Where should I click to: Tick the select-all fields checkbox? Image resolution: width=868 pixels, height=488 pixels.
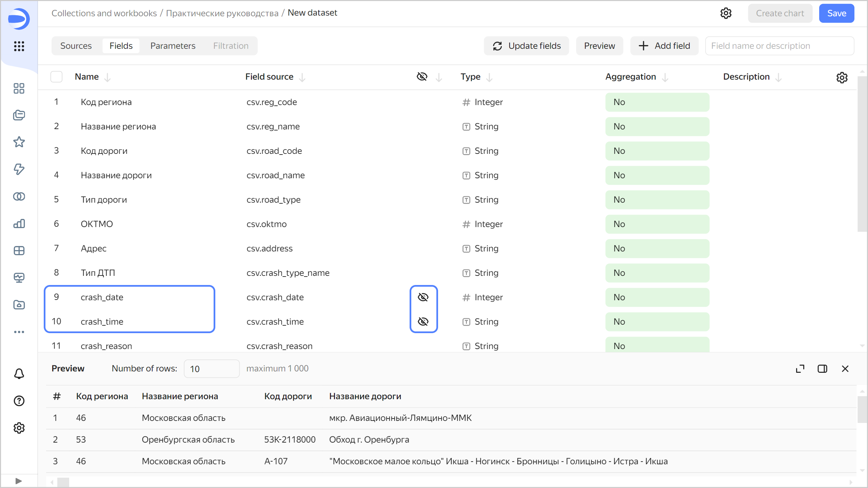[x=56, y=77]
